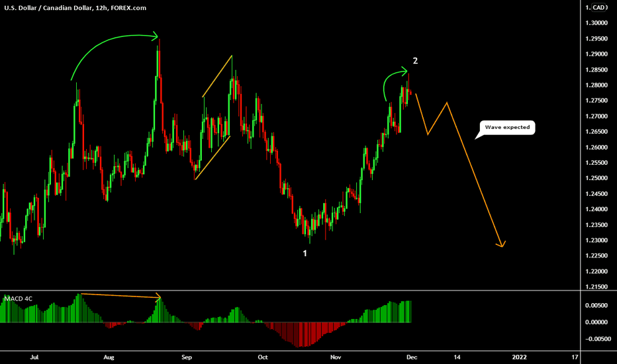The height and width of the screenshot is (364, 617).
Task: Click the 1.23000 price axis label
Action: pyautogui.click(x=596, y=240)
